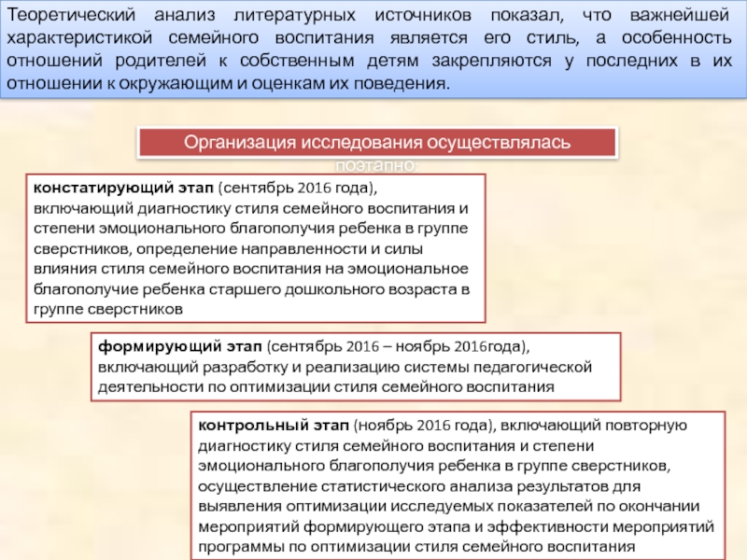This screenshot has height=560, width=747.
Task: Click the word 'поэтапно:' below the red banner
Action: pyautogui.click(x=377, y=165)
